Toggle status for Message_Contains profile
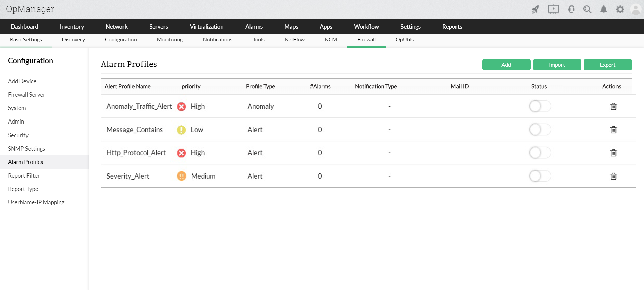The width and height of the screenshot is (644, 290). [x=540, y=130]
